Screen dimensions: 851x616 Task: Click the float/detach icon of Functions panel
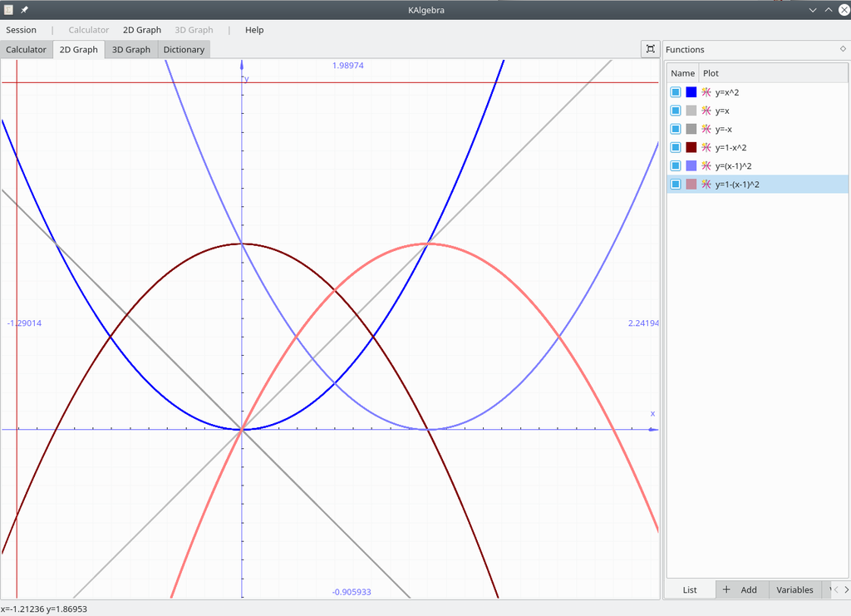[x=843, y=49]
